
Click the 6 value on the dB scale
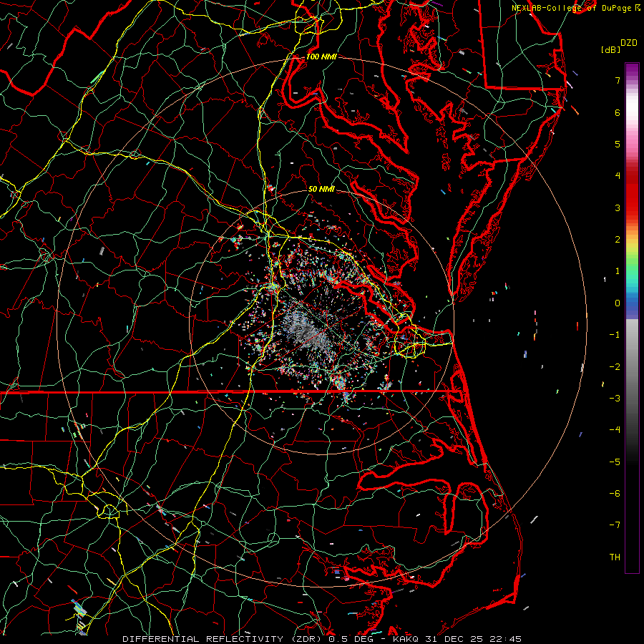tap(618, 112)
